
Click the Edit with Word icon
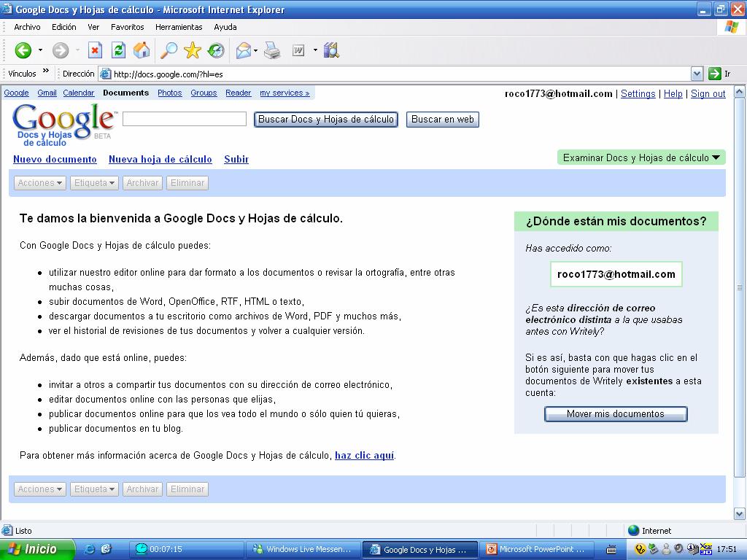point(298,50)
